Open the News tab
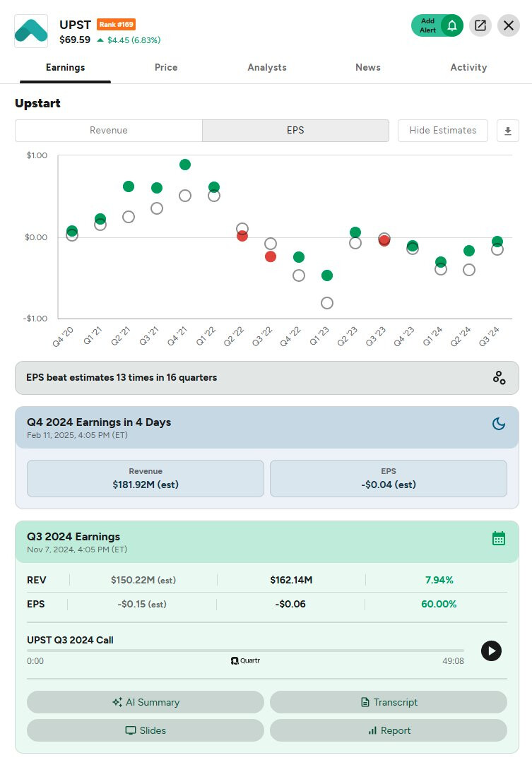 tap(367, 67)
